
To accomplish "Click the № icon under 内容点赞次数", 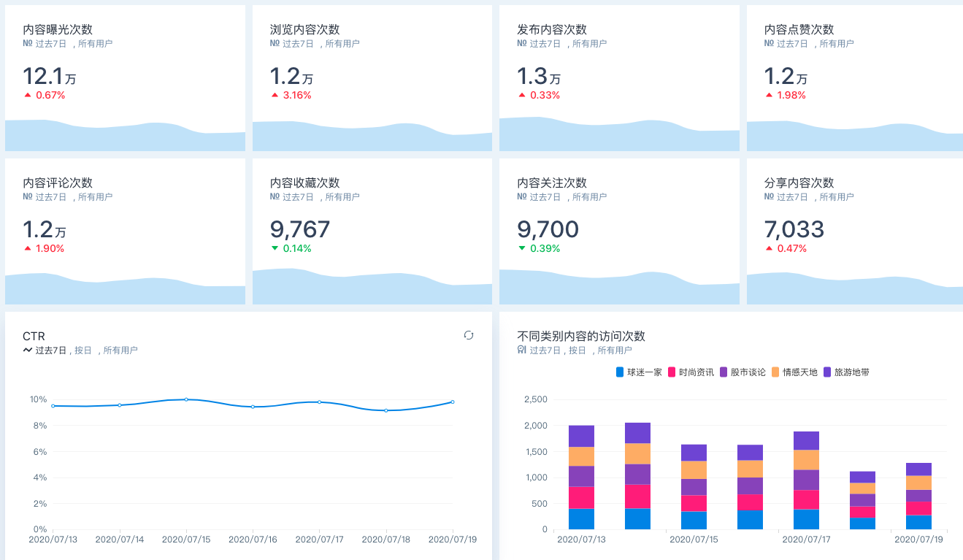I will [770, 44].
